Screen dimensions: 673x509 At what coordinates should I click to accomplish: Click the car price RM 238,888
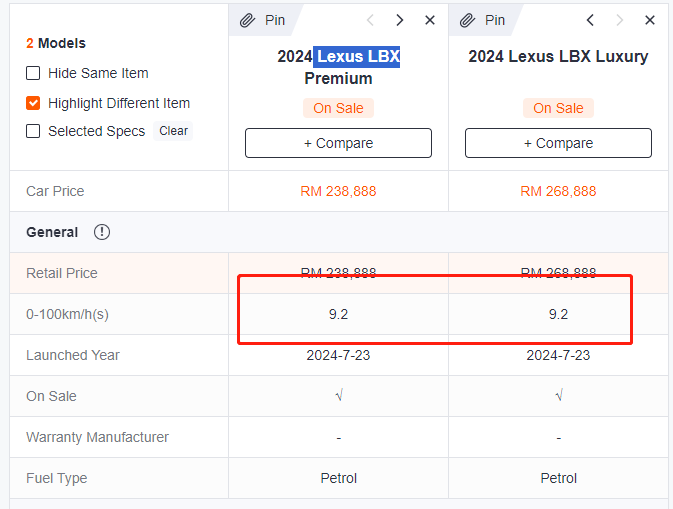(338, 191)
